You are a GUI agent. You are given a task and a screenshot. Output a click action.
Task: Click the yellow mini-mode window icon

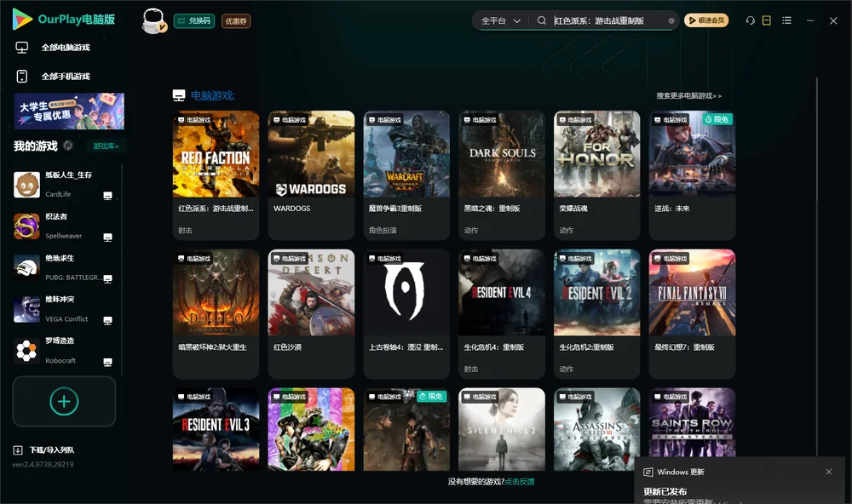point(767,20)
